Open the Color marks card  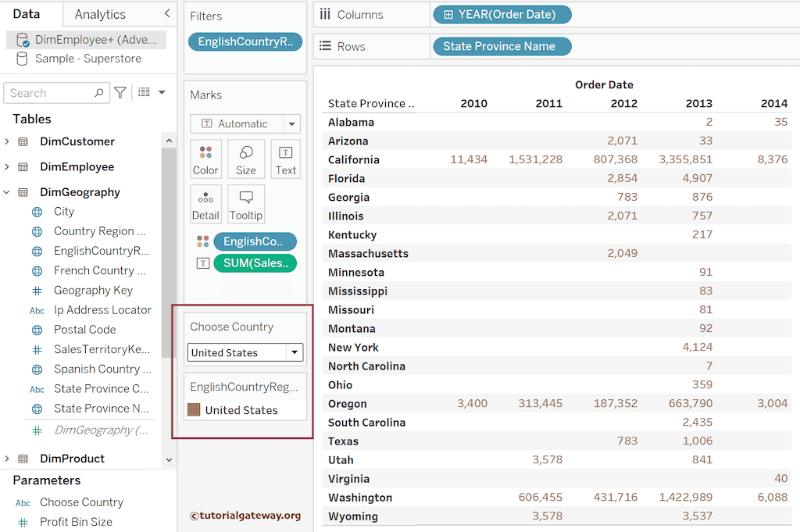[x=205, y=159]
